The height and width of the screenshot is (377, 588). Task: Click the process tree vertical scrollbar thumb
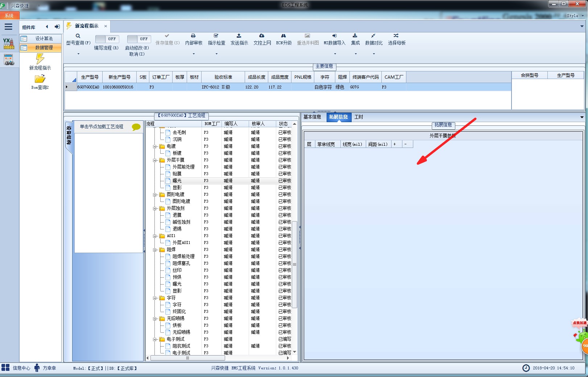pyautogui.click(x=295, y=265)
